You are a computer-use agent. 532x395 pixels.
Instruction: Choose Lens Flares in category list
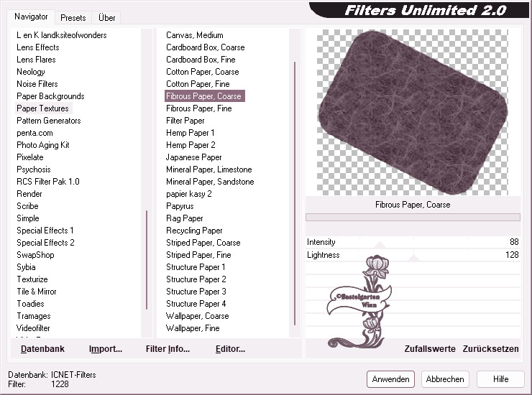[36, 60]
